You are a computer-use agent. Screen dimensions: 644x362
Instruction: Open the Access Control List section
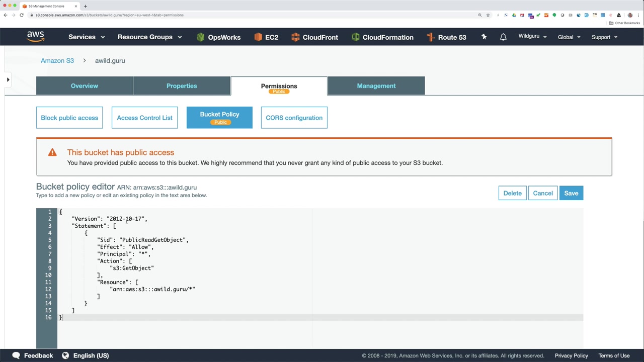(x=144, y=118)
